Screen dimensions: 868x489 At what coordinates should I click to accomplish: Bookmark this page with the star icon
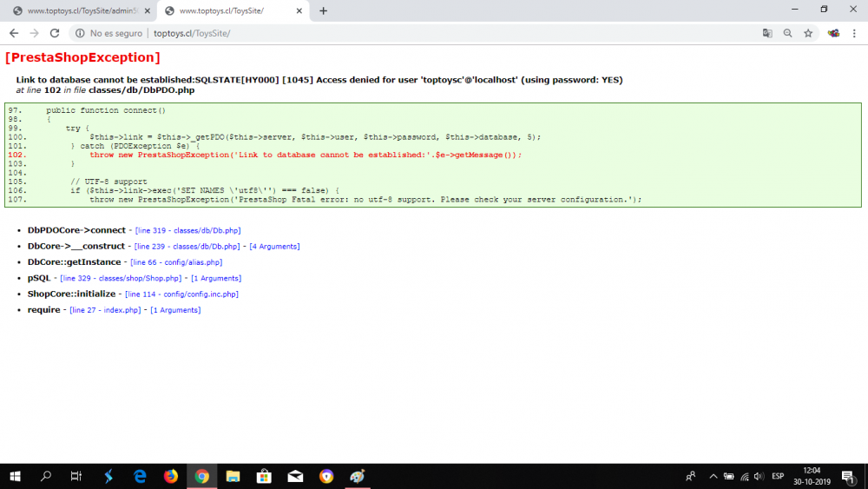pyautogui.click(x=808, y=33)
